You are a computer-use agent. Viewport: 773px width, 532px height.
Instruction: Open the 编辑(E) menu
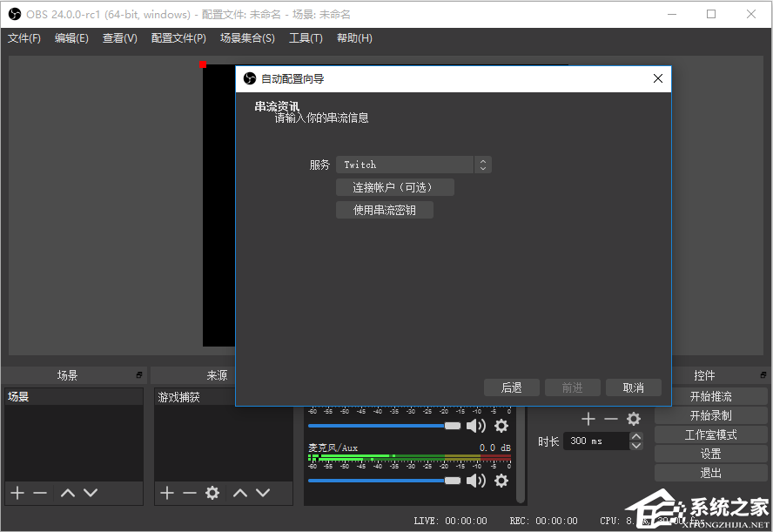[71, 38]
